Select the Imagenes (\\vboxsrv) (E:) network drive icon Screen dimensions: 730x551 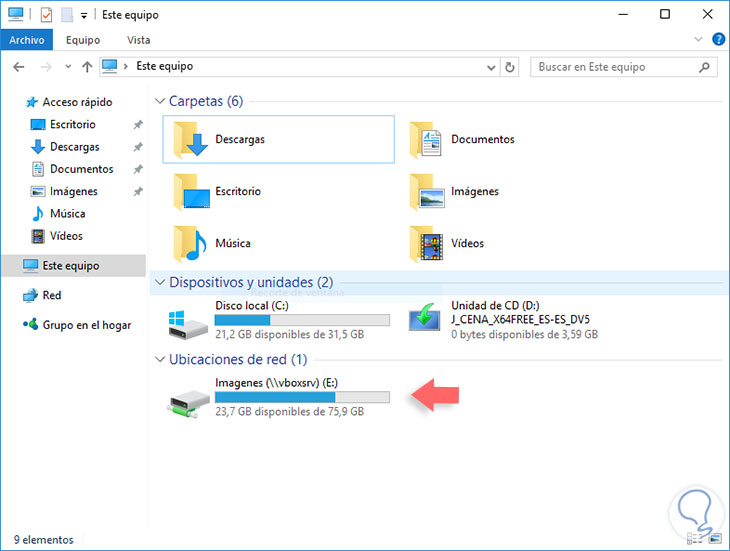click(188, 403)
